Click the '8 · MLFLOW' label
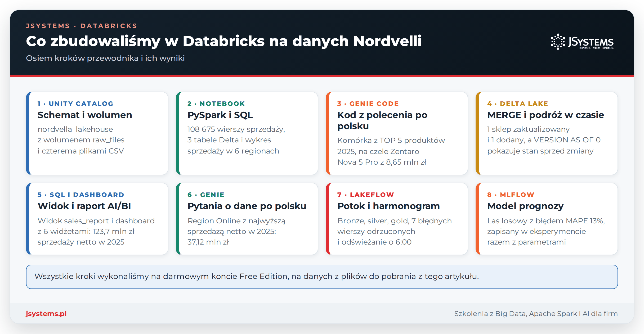This screenshot has height=334, width=644. (x=511, y=195)
